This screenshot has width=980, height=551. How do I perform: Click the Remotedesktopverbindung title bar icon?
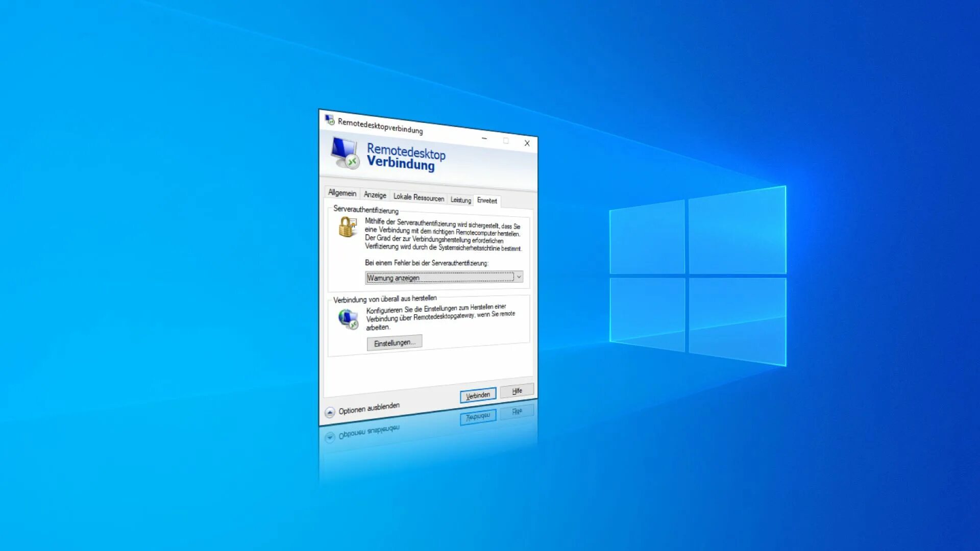click(x=330, y=120)
